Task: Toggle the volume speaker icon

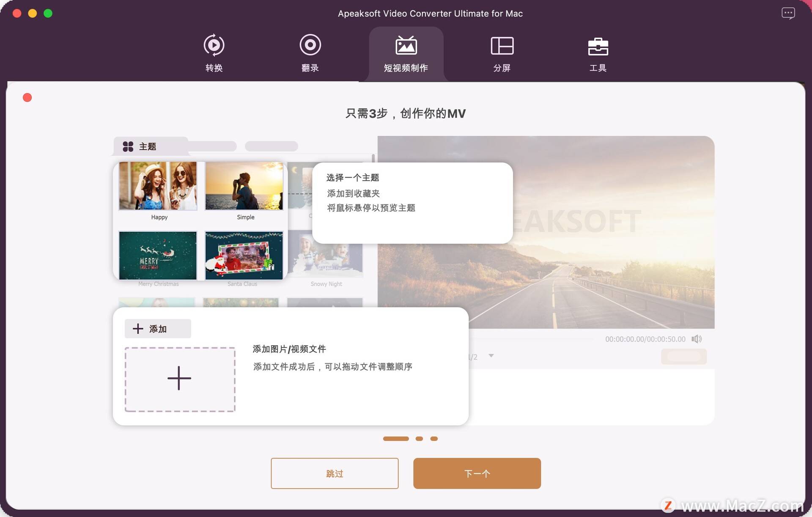Action: point(697,339)
